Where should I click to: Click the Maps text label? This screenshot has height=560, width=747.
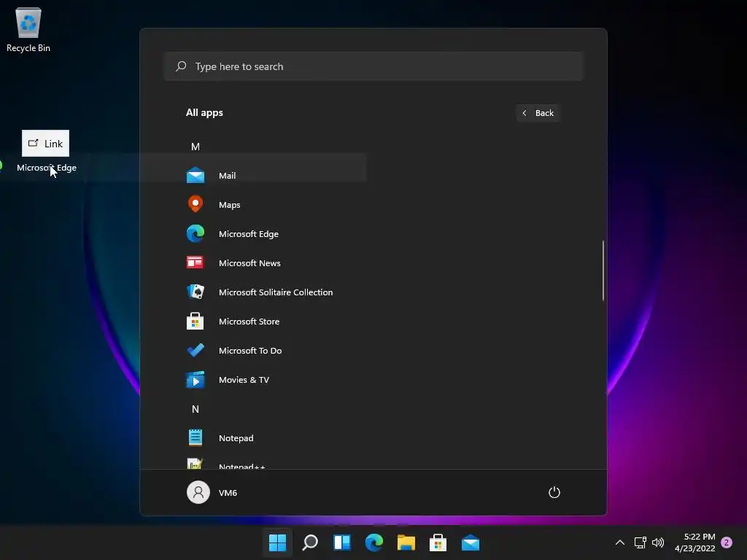point(229,205)
